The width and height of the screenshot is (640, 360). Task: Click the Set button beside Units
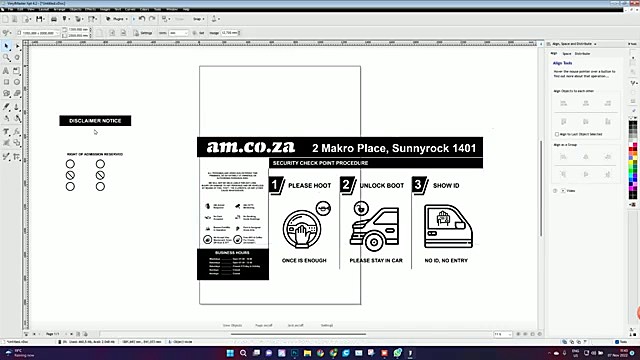[x=199, y=33]
